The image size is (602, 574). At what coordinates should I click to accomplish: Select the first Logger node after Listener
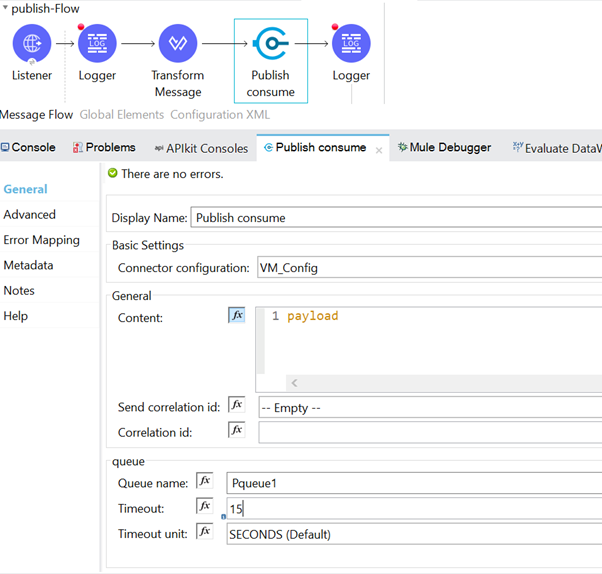pyautogui.click(x=97, y=44)
